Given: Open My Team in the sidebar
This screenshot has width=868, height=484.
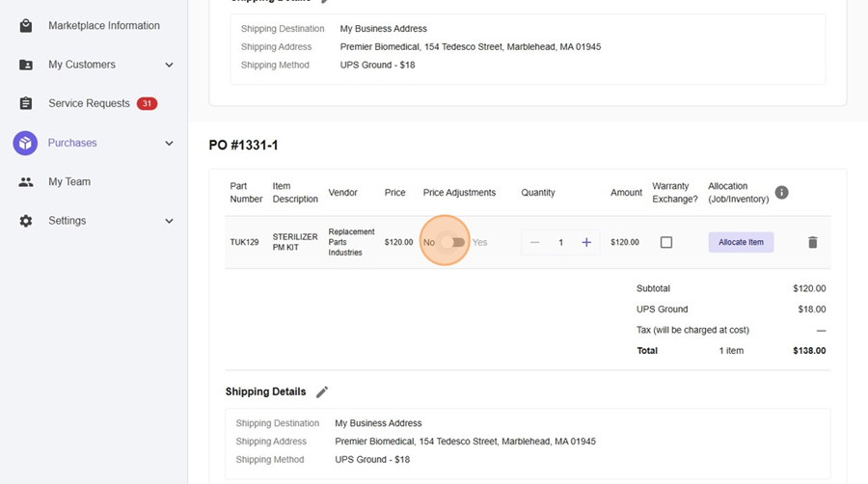Looking at the screenshot, I should [69, 181].
